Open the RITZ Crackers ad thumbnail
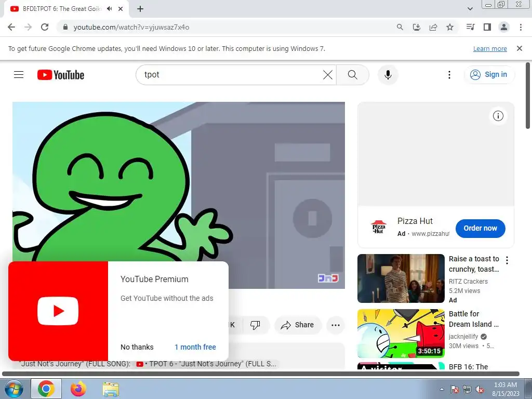 (401, 278)
